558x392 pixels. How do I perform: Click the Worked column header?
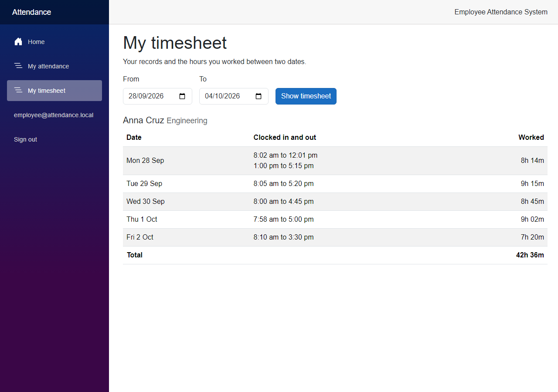(531, 137)
